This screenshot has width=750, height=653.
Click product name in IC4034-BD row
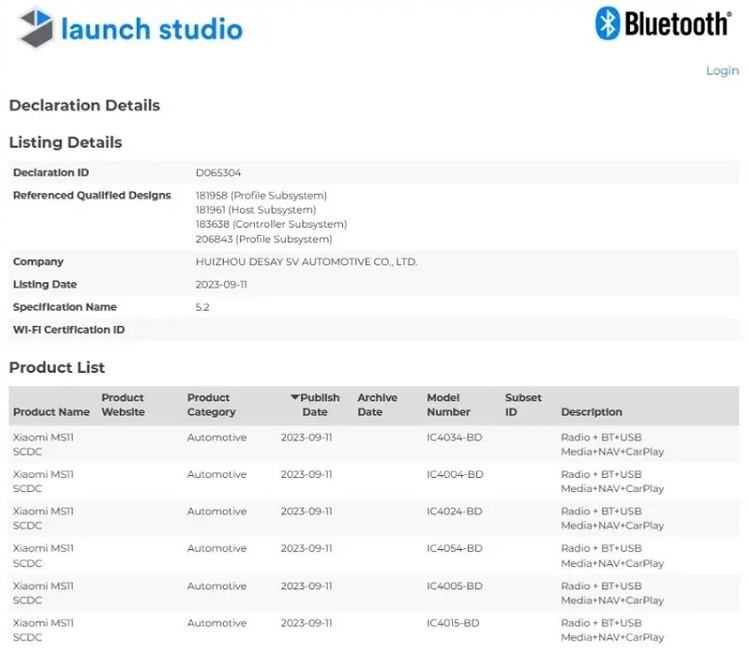[43, 444]
